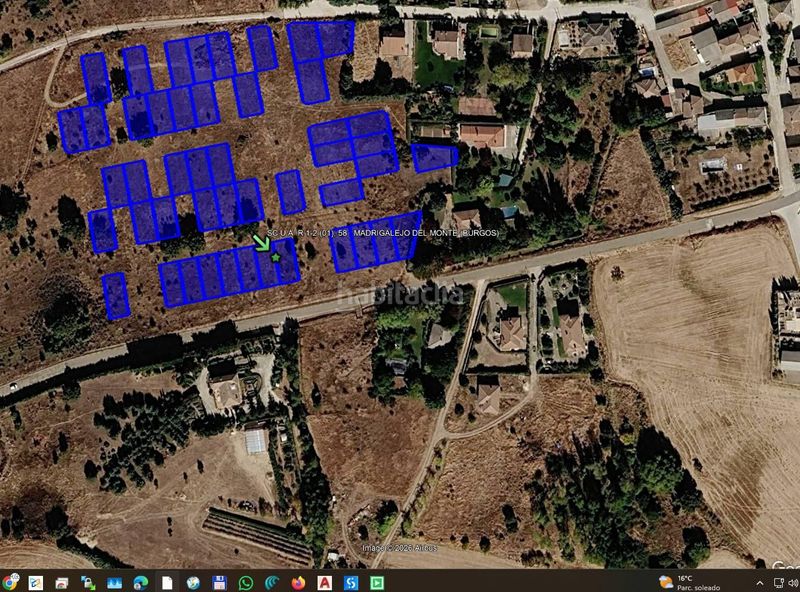Viewport: 800px width, 592px height.
Task: Open network connection status in the tray
Action: click(779, 583)
